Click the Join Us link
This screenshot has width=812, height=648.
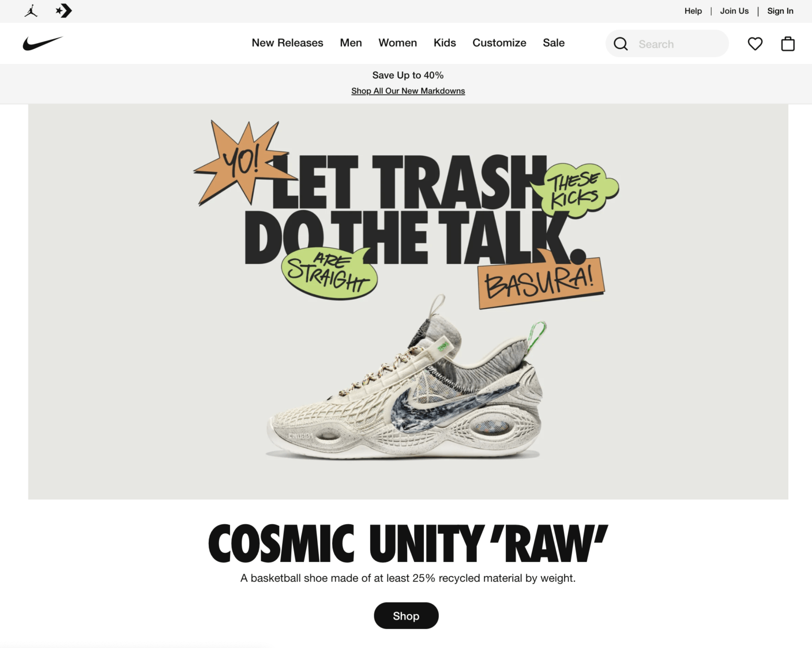pyautogui.click(x=734, y=11)
